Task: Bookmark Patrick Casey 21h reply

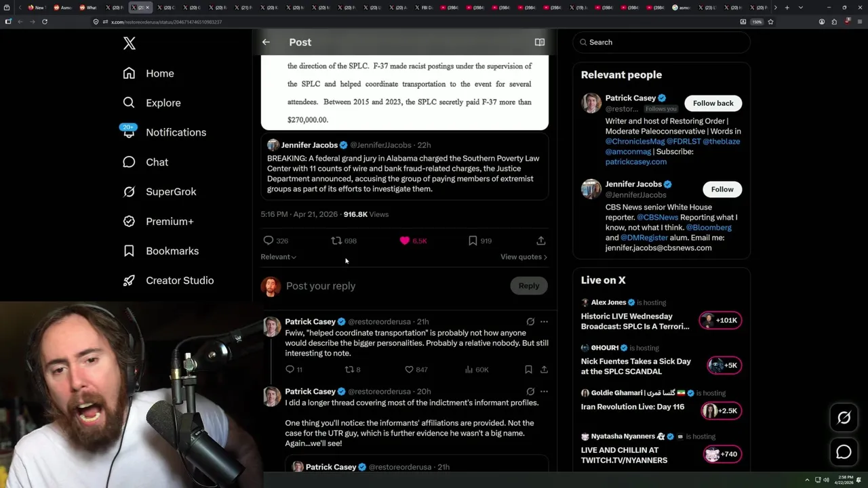Action: pos(528,369)
